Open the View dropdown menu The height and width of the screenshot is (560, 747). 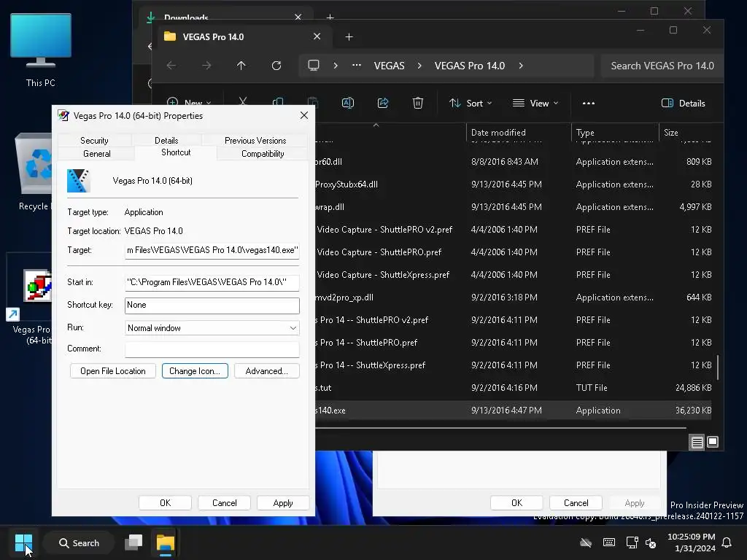tap(535, 103)
